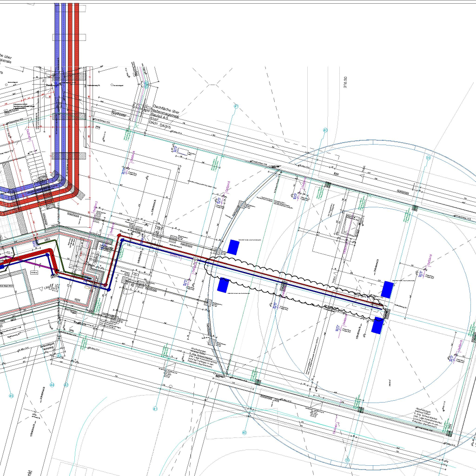Click the upper blue rectangle at the cloud's right end

coord(387,289)
